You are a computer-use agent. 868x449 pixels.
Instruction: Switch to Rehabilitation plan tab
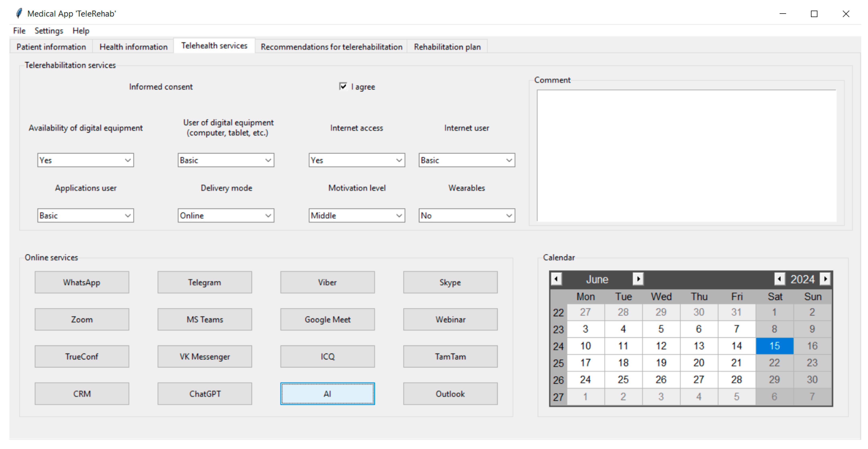click(447, 47)
